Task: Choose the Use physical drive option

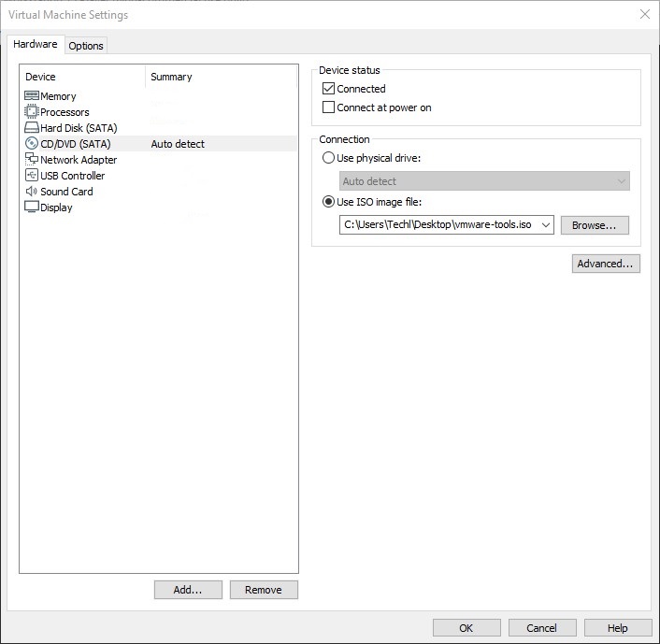Action: 328,158
